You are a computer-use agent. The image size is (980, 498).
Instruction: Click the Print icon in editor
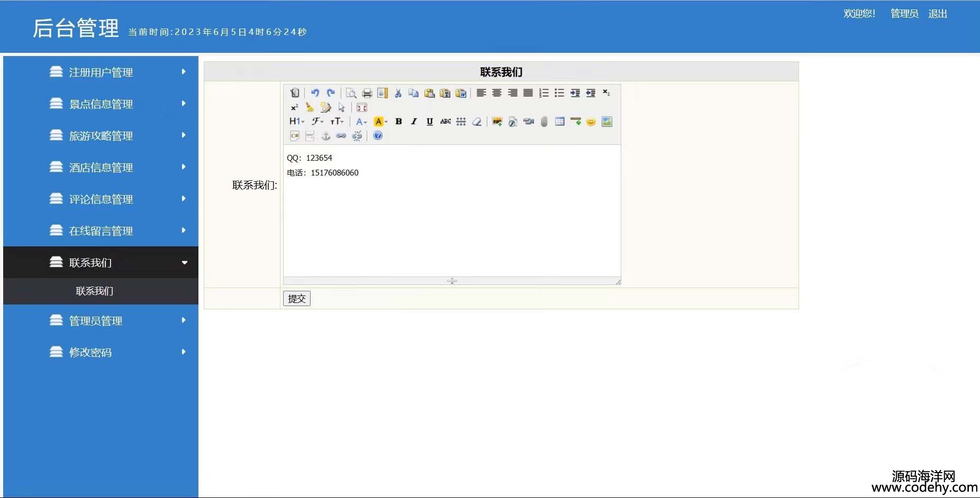pyautogui.click(x=367, y=93)
